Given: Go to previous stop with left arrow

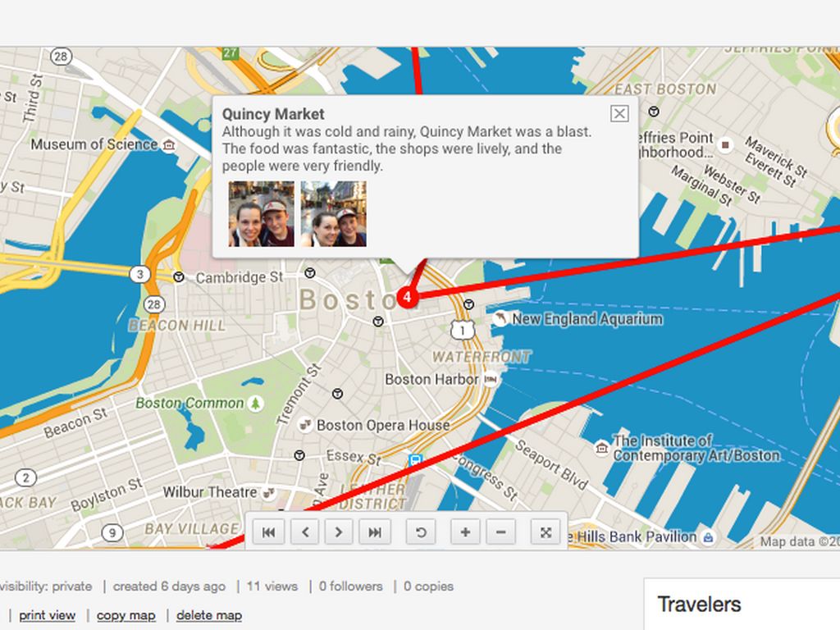Looking at the screenshot, I should [x=305, y=532].
